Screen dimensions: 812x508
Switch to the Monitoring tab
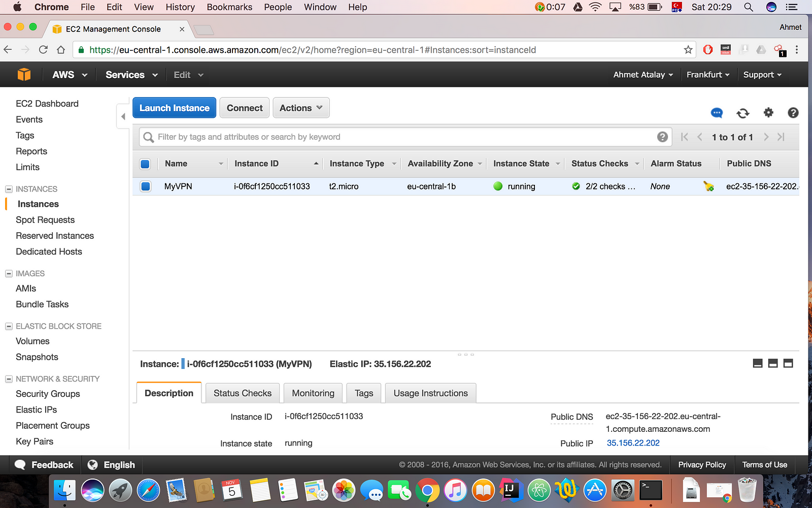pyautogui.click(x=313, y=393)
